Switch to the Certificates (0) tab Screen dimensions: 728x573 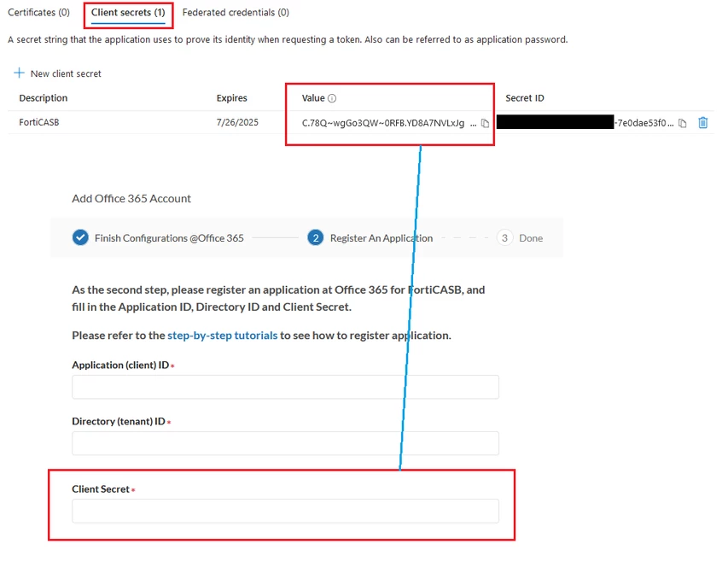pos(39,13)
